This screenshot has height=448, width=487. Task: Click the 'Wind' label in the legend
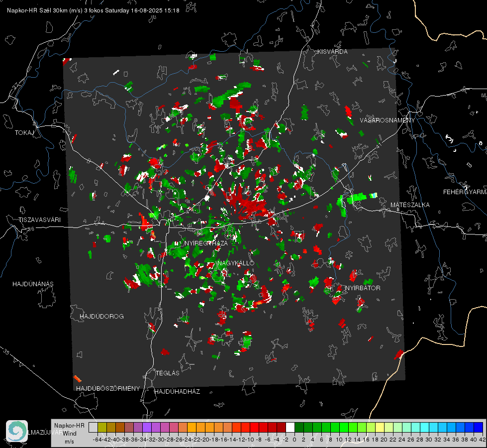69,434
